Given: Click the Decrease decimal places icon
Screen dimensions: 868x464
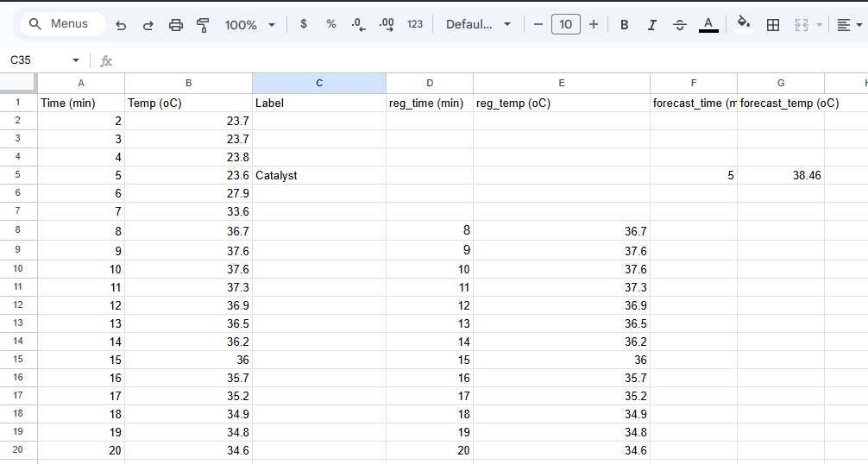Looking at the screenshot, I should tap(359, 25).
